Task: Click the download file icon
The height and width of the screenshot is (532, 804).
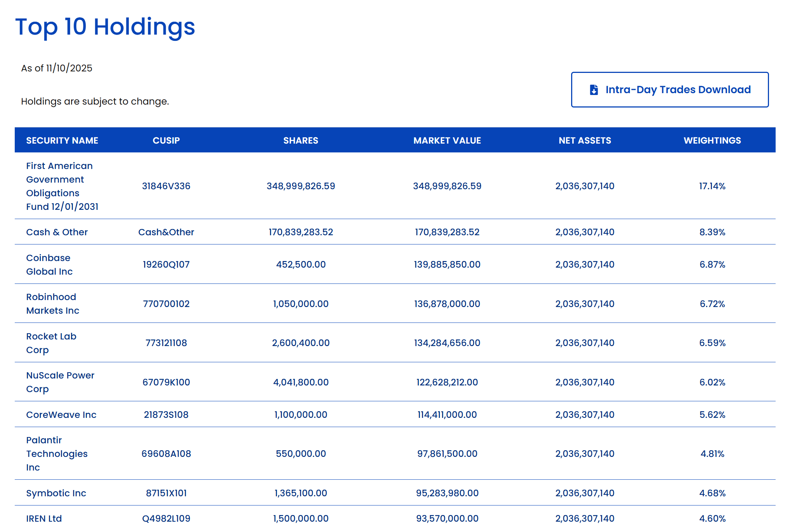Action: [594, 90]
